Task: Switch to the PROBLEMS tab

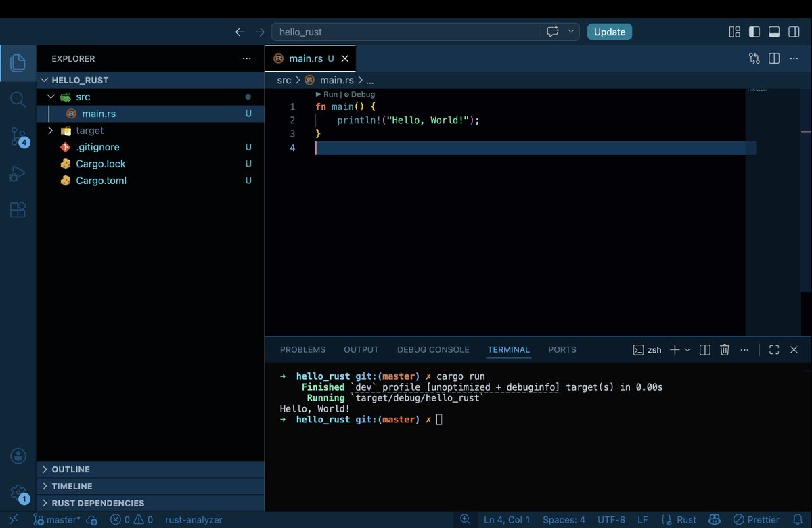Action: pos(302,350)
